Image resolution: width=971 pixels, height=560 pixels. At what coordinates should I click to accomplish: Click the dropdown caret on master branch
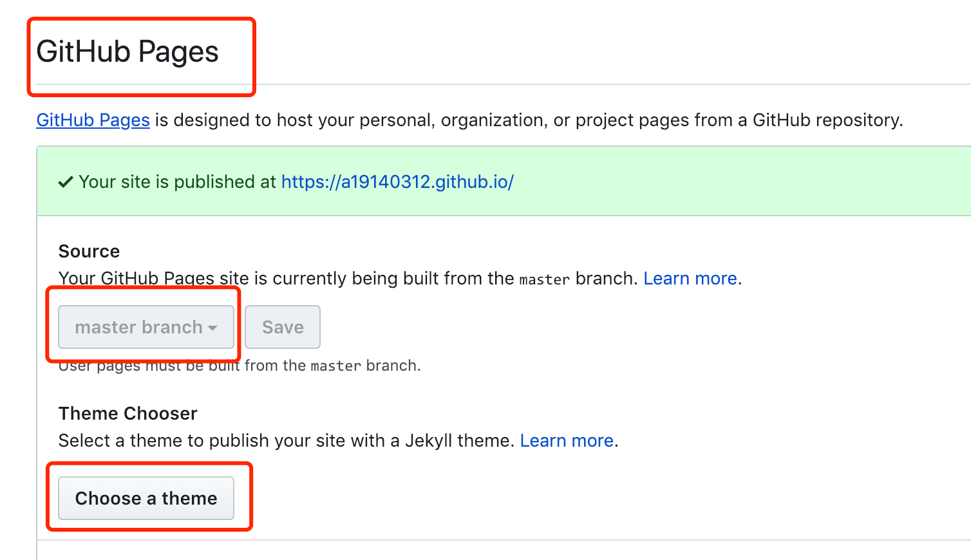click(x=213, y=327)
